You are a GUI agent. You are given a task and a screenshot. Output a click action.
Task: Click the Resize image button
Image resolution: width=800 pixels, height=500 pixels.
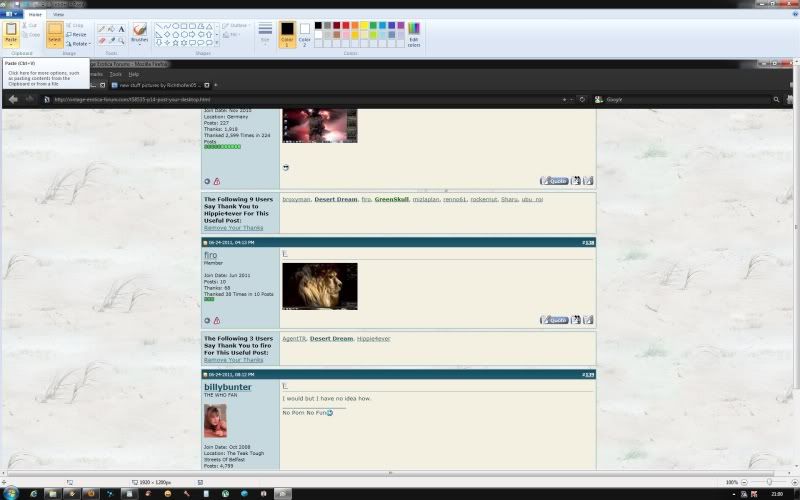[x=78, y=34]
